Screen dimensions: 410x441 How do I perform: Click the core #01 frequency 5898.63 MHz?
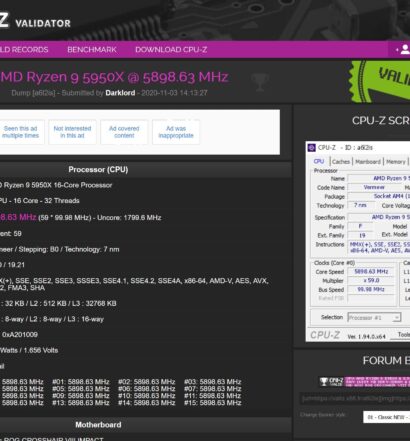pos(88,382)
